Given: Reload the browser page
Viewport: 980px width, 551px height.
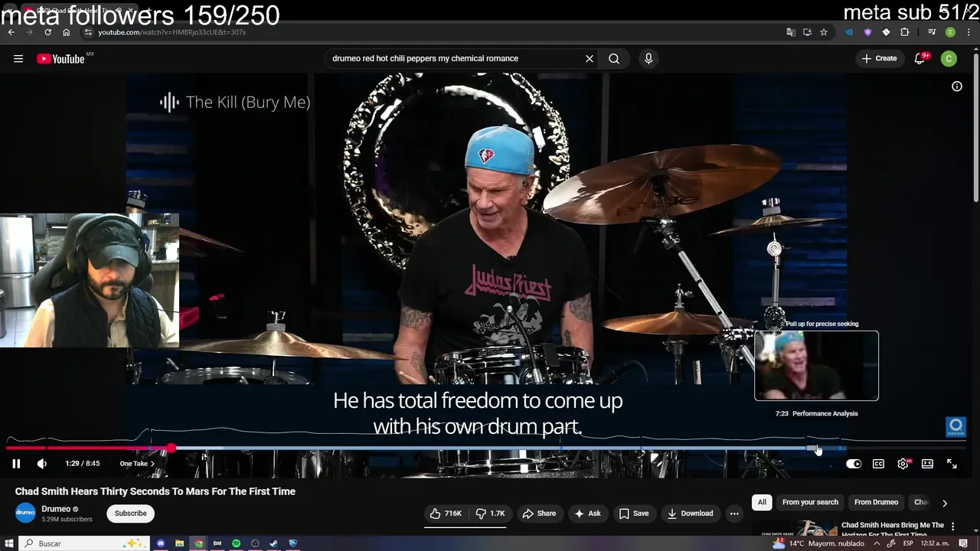Looking at the screenshot, I should (x=47, y=32).
